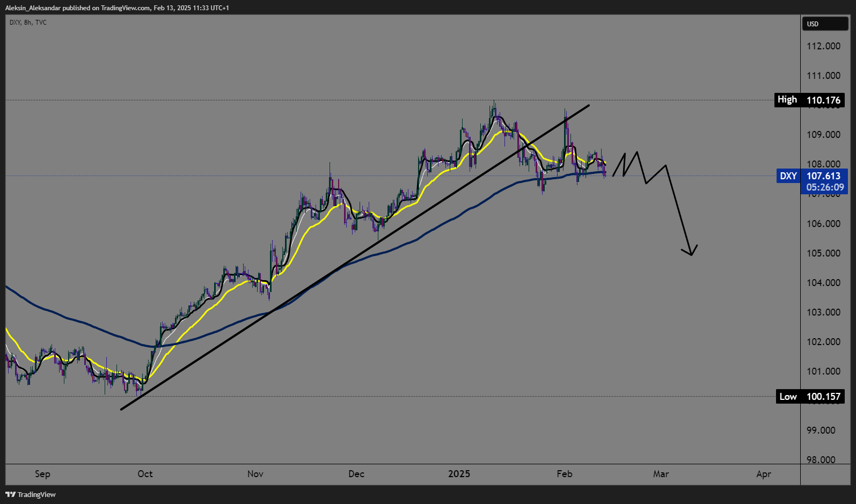
Task: Click the 112.000 price axis label
Action: click(x=823, y=46)
